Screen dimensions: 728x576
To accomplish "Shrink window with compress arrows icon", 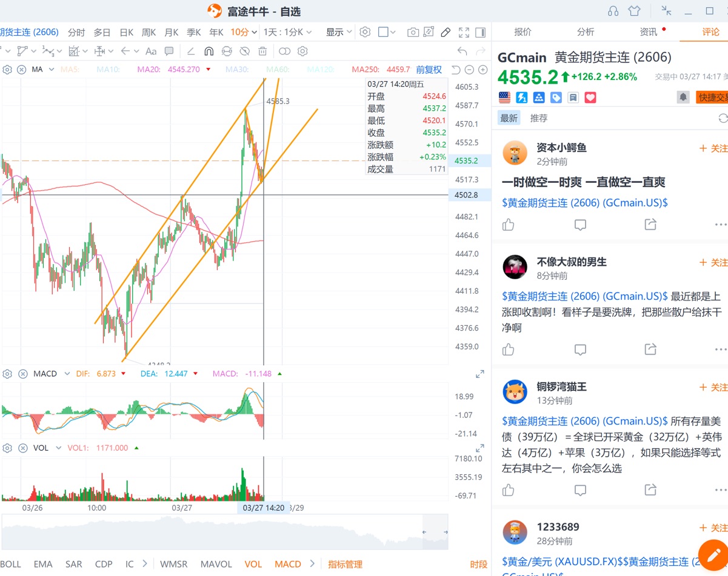I will [x=666, y=11].
